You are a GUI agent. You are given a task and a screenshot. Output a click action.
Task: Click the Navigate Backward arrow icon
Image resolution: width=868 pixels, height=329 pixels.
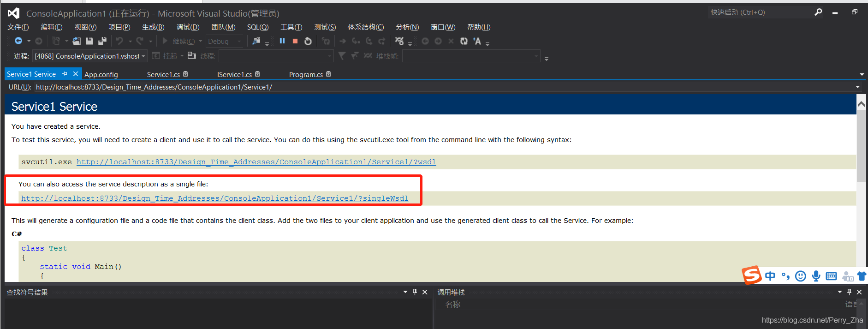pyautogui.click(x=18, y=41)
